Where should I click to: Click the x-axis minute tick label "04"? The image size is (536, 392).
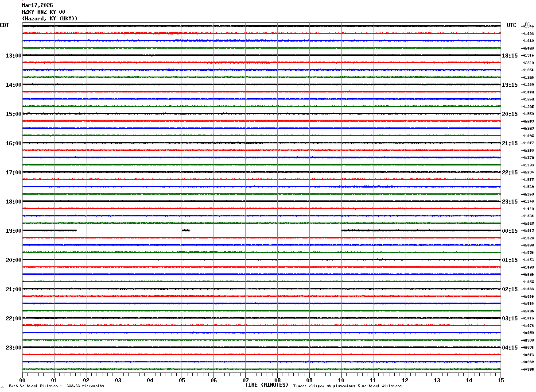click(150, 380)
